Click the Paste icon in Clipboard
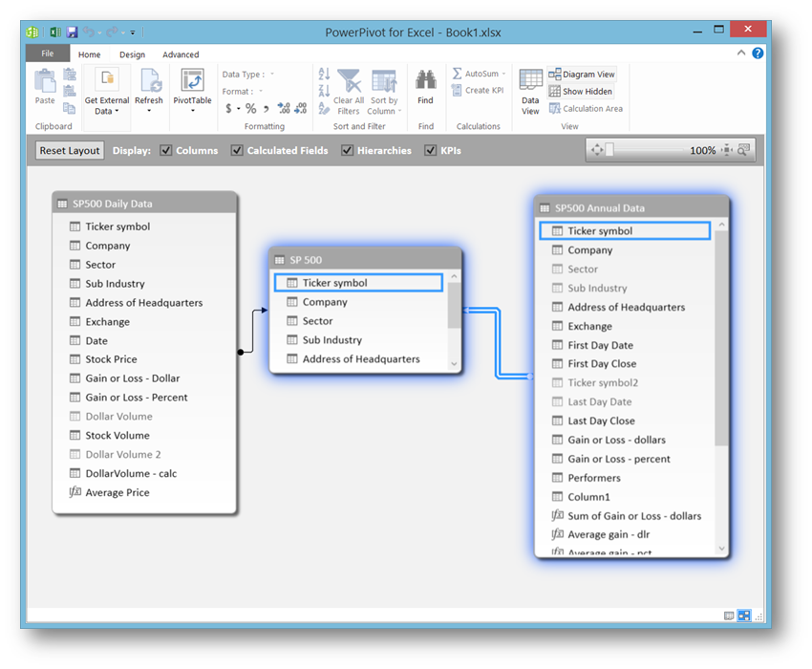The image size is (812, 669). tap(45, 82)
